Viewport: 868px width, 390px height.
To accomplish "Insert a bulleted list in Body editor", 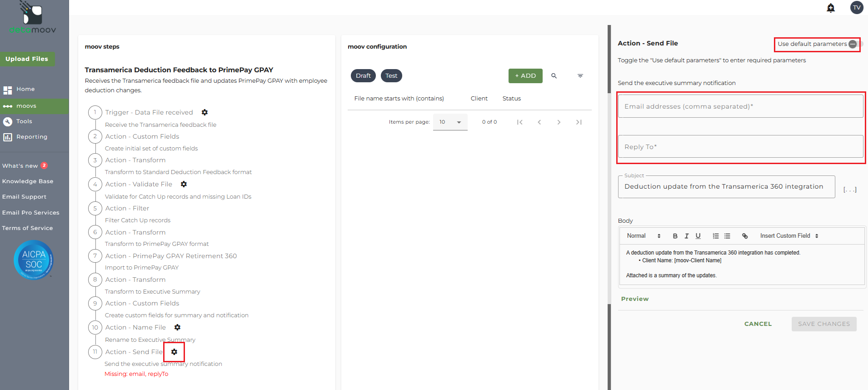I will pyautogui.click(x=727, y=236).
